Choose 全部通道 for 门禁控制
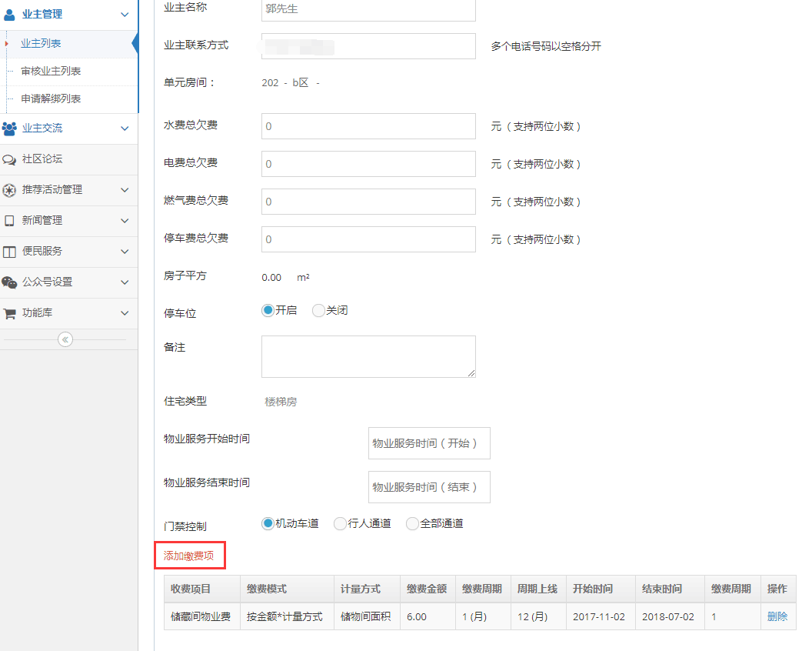 click(412, 523)
